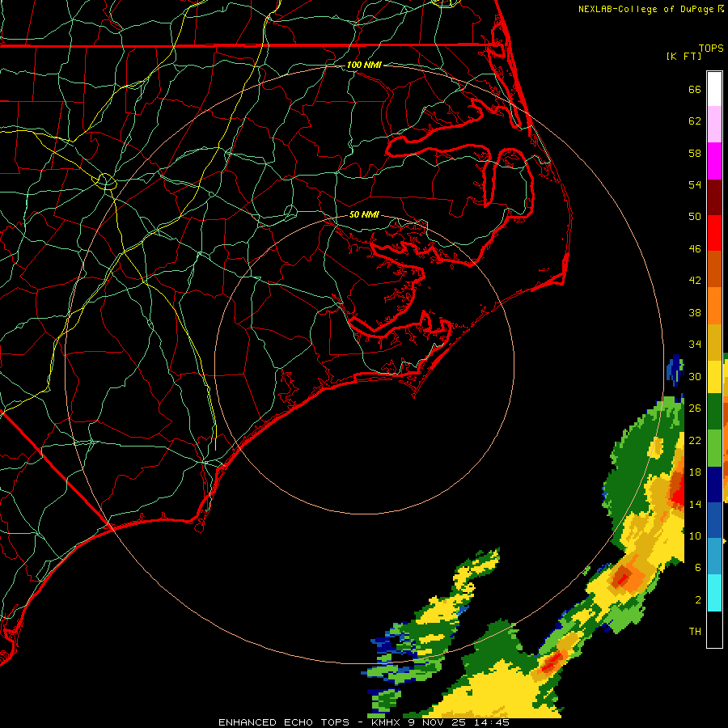Click the 22 legend value
Screen dimensions: 728x728
coord(695,440)
